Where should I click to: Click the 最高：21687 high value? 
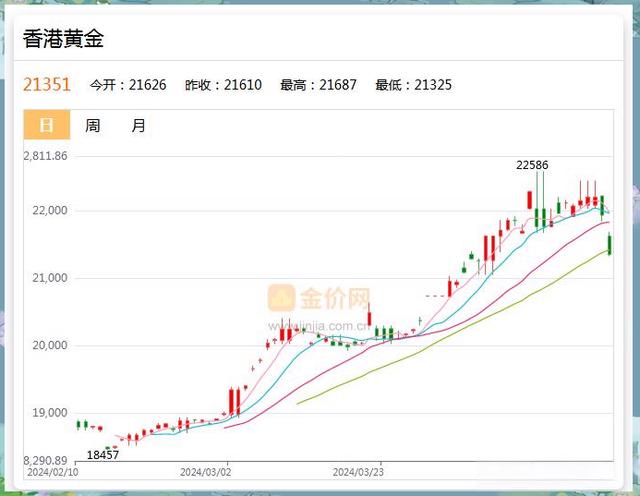click(318, 85)
